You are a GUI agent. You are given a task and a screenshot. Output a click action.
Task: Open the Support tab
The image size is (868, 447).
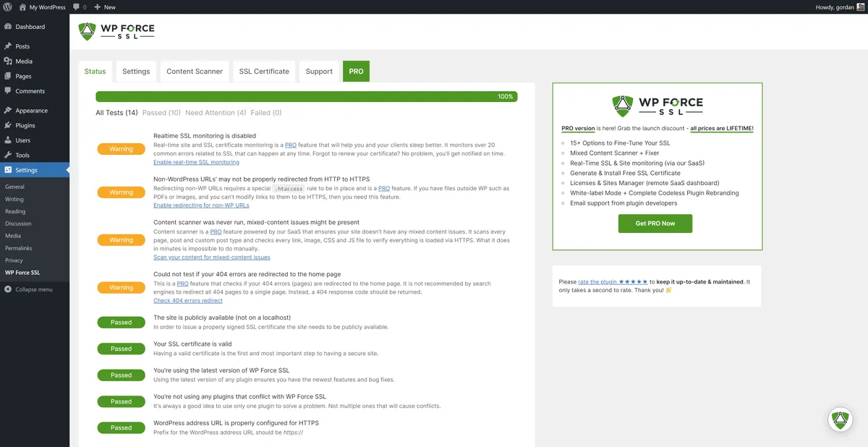319,72
